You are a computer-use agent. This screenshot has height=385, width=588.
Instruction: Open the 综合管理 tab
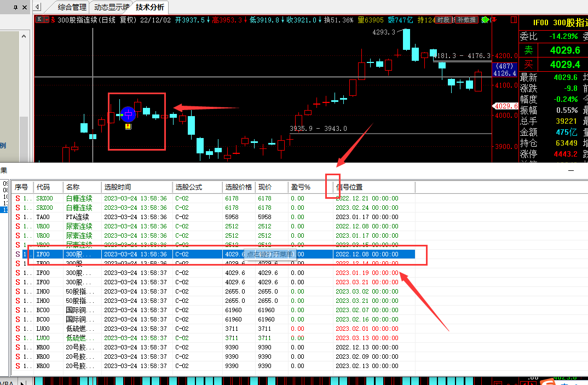pyautogui.click(x=72, y=7)
